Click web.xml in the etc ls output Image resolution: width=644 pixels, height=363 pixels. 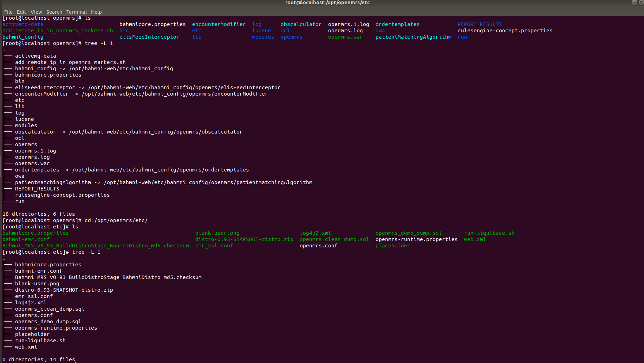pyautogui.click(x=475, y=239)
